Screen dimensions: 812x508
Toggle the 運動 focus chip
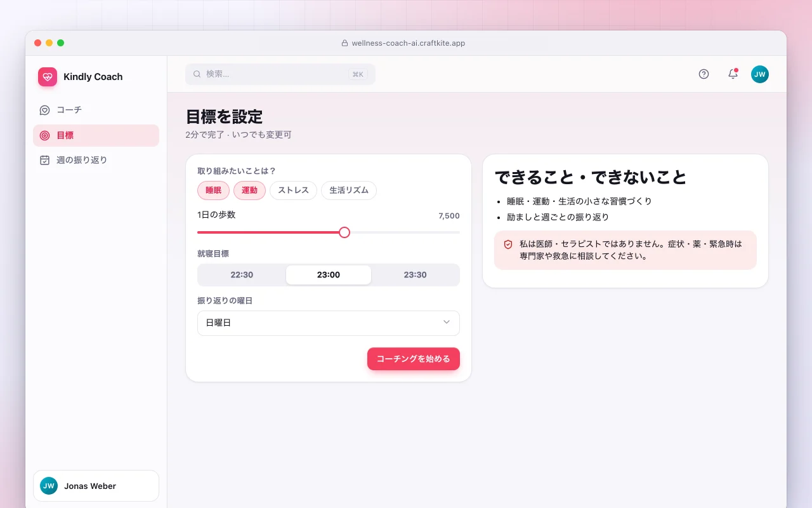click(x=249, y=190)
